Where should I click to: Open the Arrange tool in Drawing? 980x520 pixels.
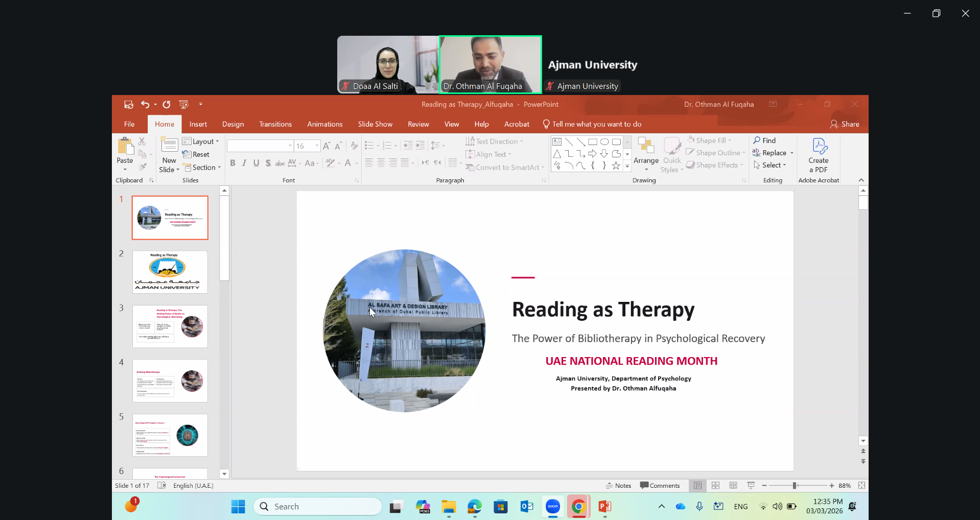tap(646, 153)
